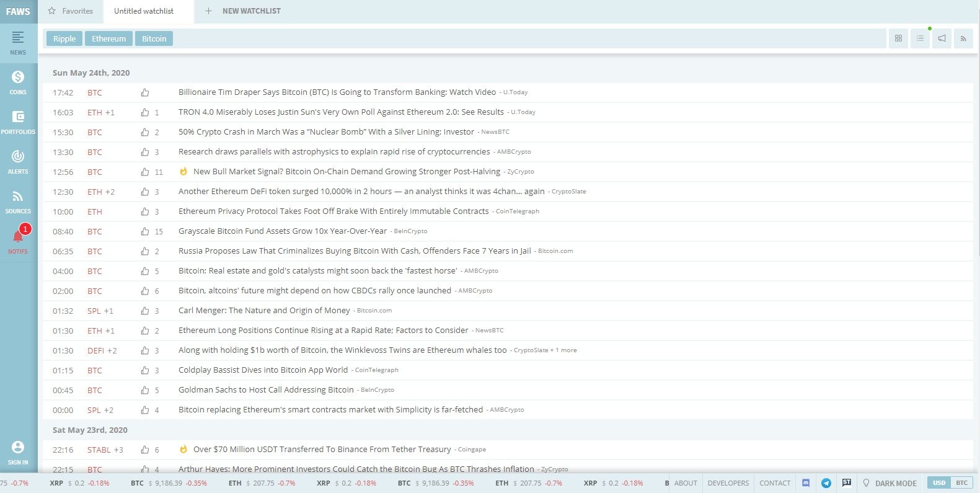This screenshot has width=980, height=493.
Task: Switch currency display to BTC
Action: pos(961,482)
